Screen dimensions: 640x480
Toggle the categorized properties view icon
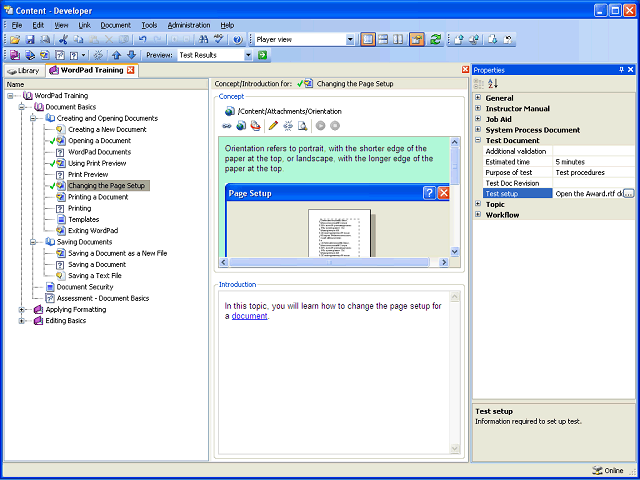tap(478, 84)
